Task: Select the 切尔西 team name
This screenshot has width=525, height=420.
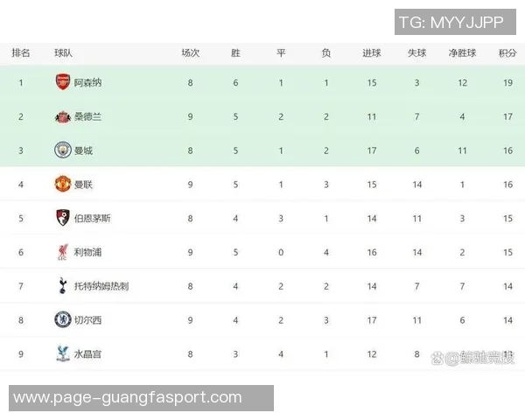Action: pos(87,320)
